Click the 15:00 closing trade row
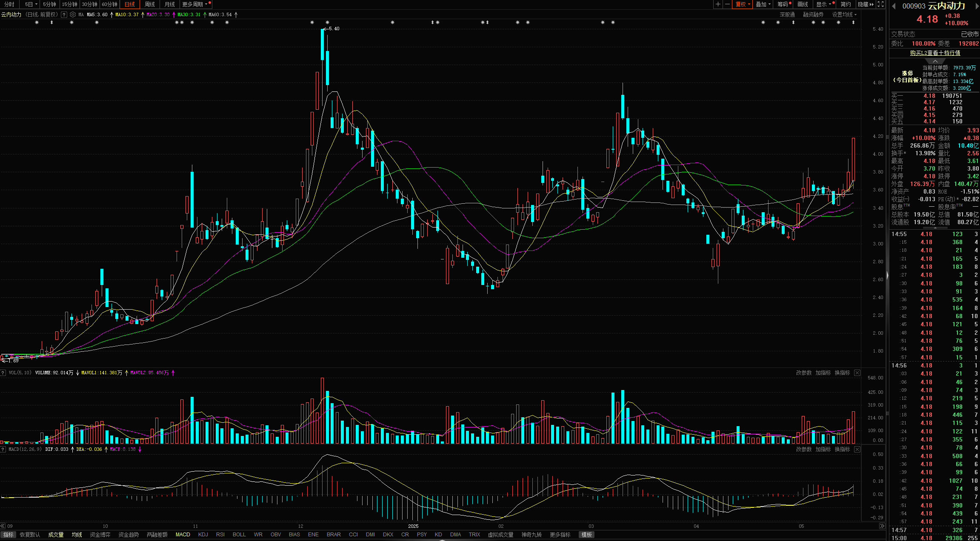 934,538
